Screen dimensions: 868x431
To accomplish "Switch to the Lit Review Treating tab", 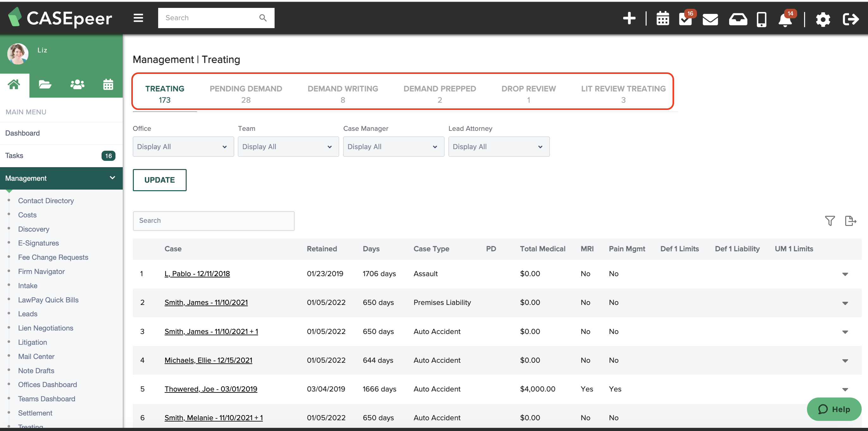I will (x=623, y=94).
